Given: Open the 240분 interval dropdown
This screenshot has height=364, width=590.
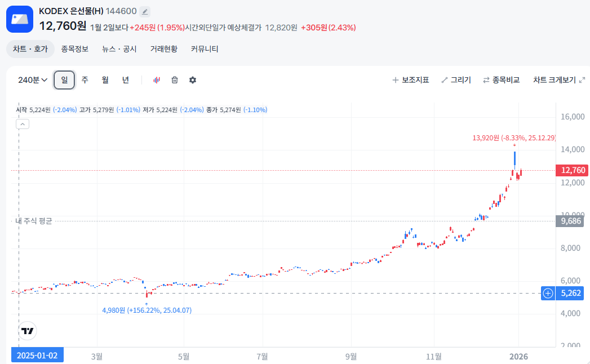Looking at the screenshot, I should (x=32, y=80).
